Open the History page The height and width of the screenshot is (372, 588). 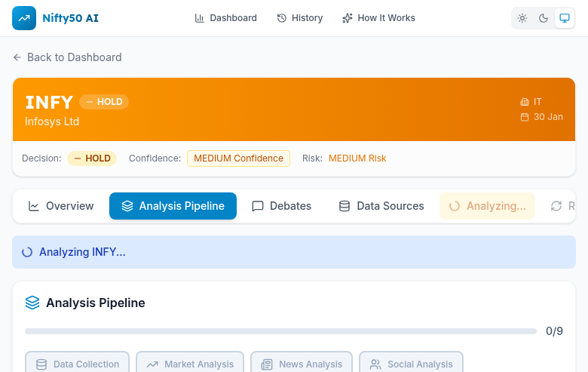tap(299, 18)
